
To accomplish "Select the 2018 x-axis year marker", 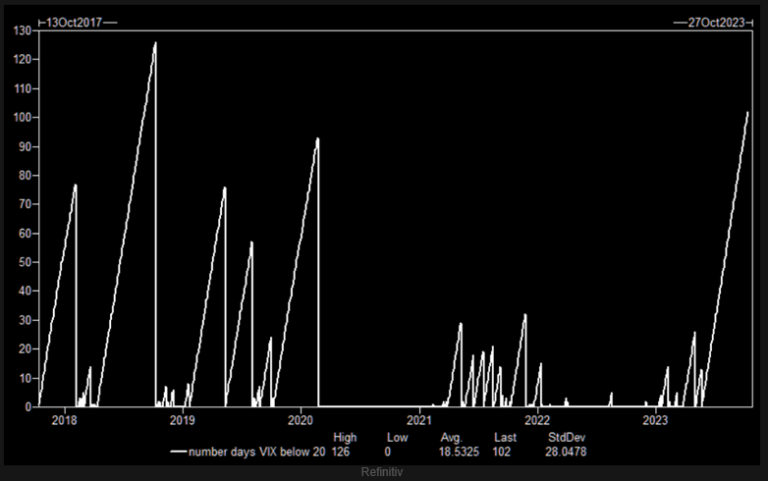I will pos(65,421).
